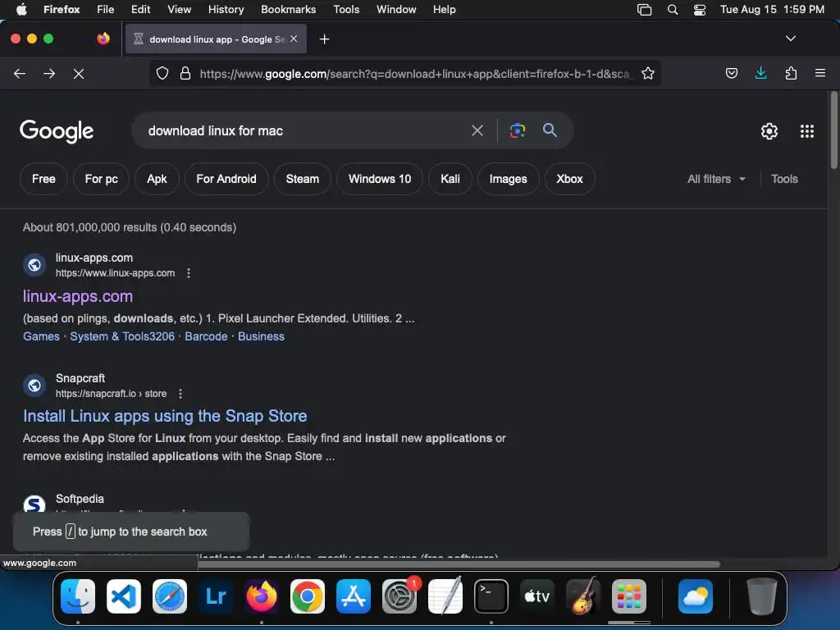Viewport: 840px width, 630px height.
Task: Open the Weather app in the Dock
Action: pos(696,596)
